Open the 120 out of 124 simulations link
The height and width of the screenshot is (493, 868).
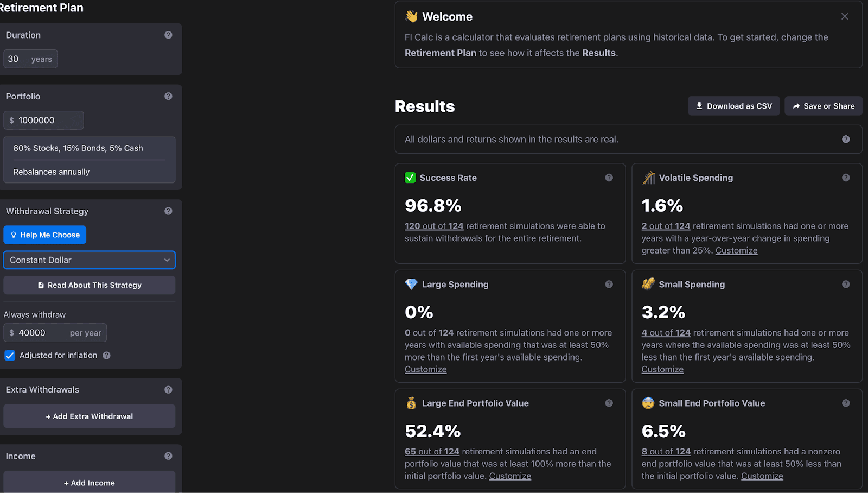coord(434,226)
